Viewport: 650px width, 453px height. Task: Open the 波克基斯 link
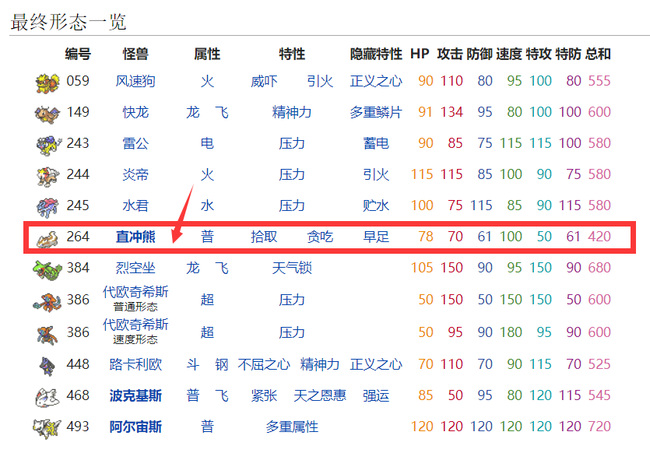135,395
